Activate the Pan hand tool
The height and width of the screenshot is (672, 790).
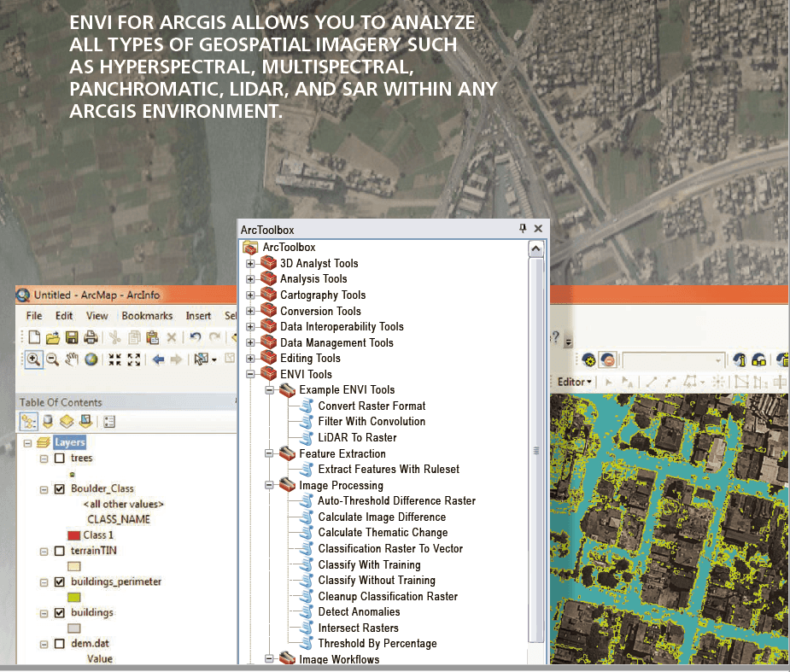pos(72,359)
